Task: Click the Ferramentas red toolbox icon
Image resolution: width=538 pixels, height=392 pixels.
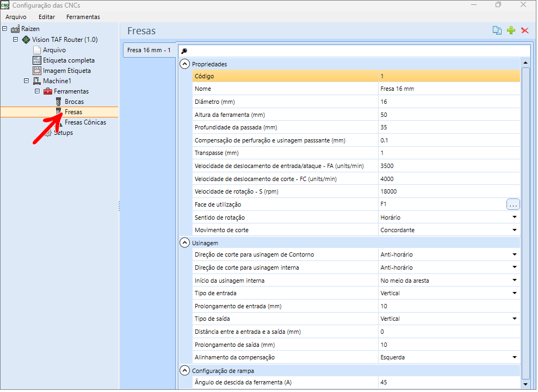Action: [x=48, y=91]
